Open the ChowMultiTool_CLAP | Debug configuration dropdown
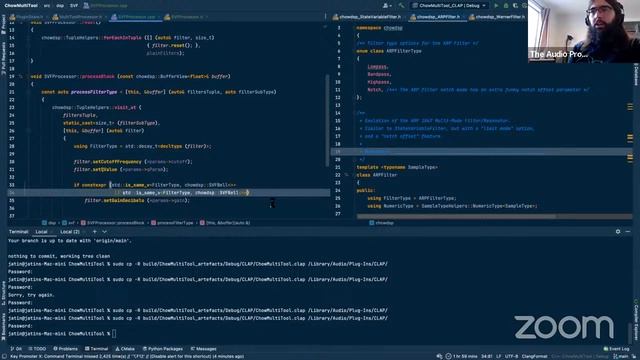The width and height of the screenshot is (640, 360). pyautogui.click(x=449, y=6)
